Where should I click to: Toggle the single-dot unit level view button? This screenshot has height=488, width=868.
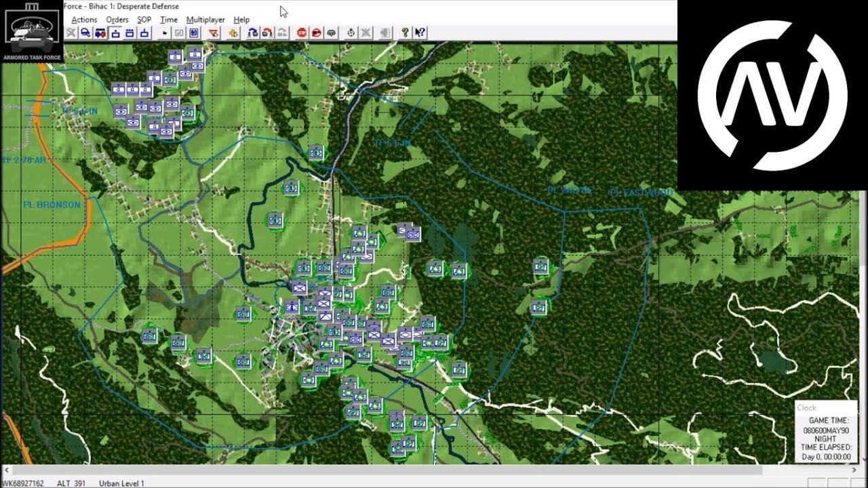coord(115,33)
